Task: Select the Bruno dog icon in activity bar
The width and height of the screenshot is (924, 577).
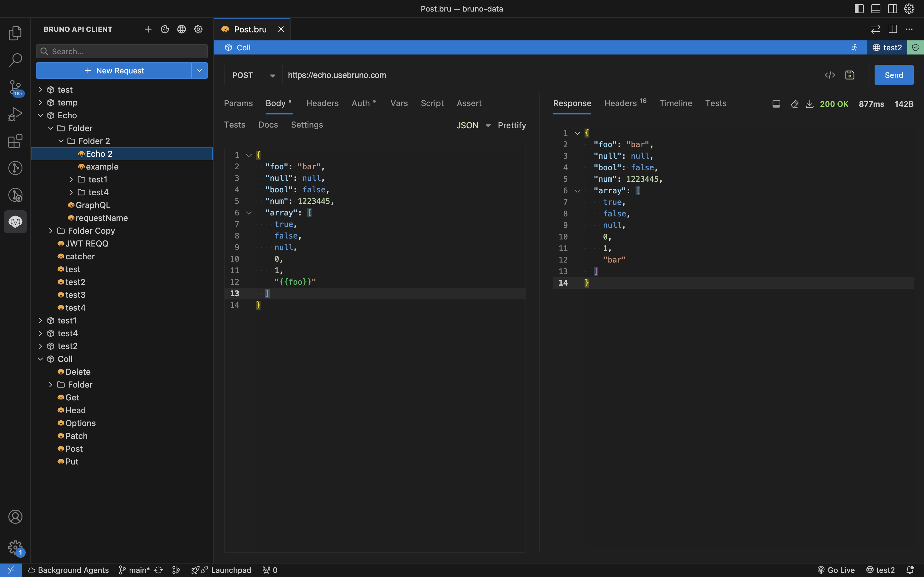Action: [15, 222]
